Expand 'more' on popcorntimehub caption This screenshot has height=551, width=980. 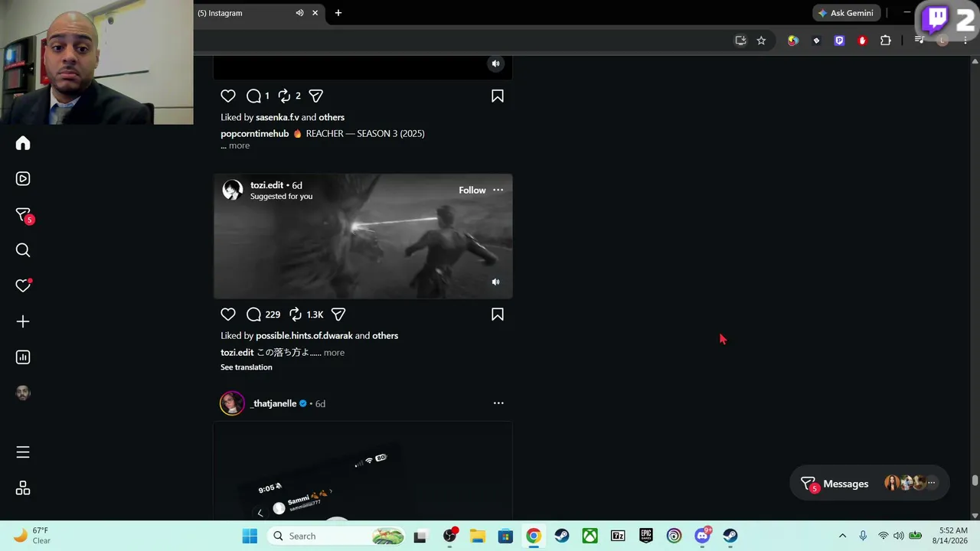[x=239, y=145]
